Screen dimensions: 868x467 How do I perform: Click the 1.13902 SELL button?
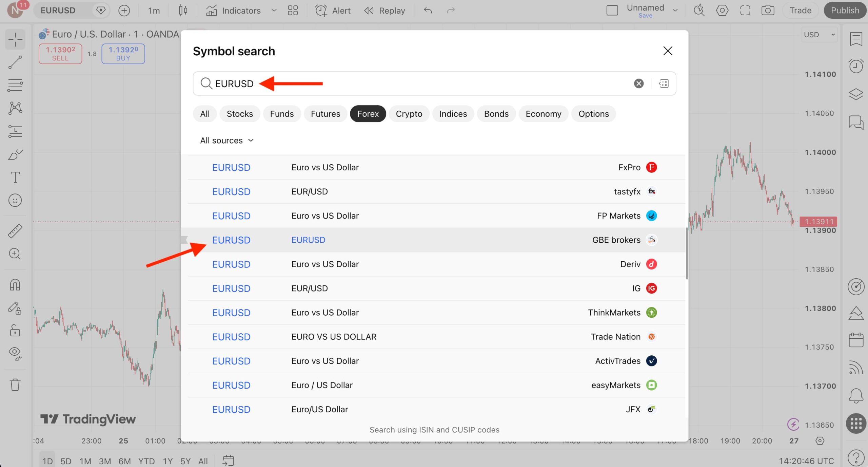click(x=60, y=54)
